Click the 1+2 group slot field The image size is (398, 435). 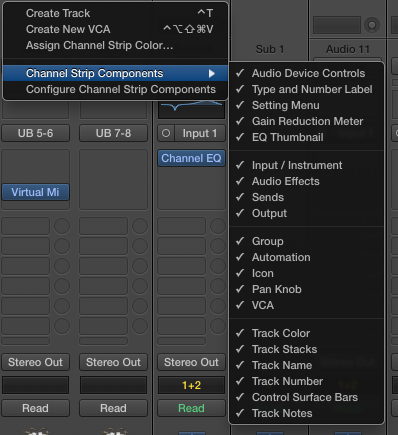tap(191, 385)
